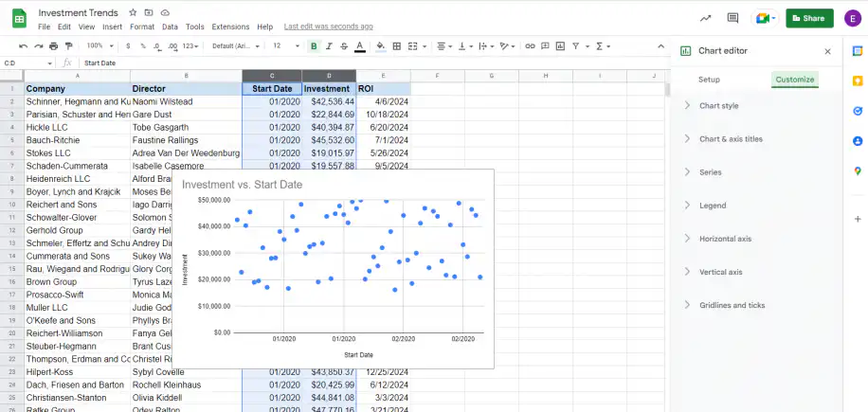
Task: Click the green Share button
Action: pyautogui.click(x=809, y=18)
